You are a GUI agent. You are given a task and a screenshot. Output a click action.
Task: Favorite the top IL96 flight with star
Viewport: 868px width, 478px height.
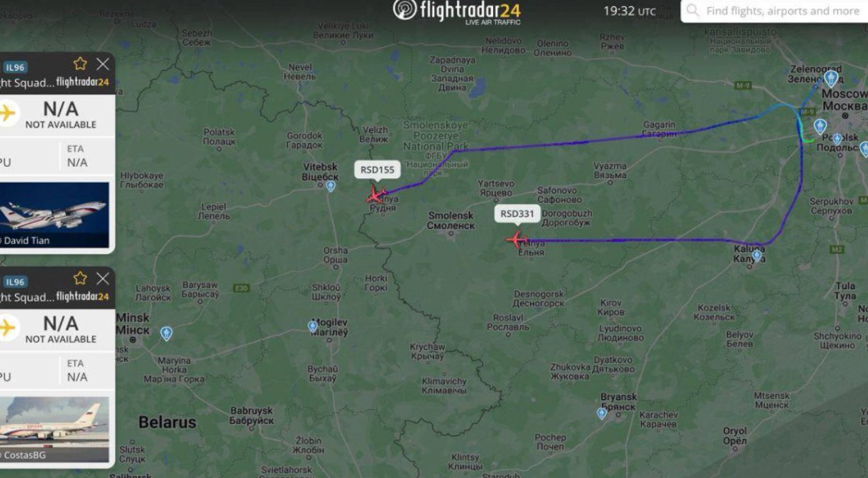[x=80, y=64]
